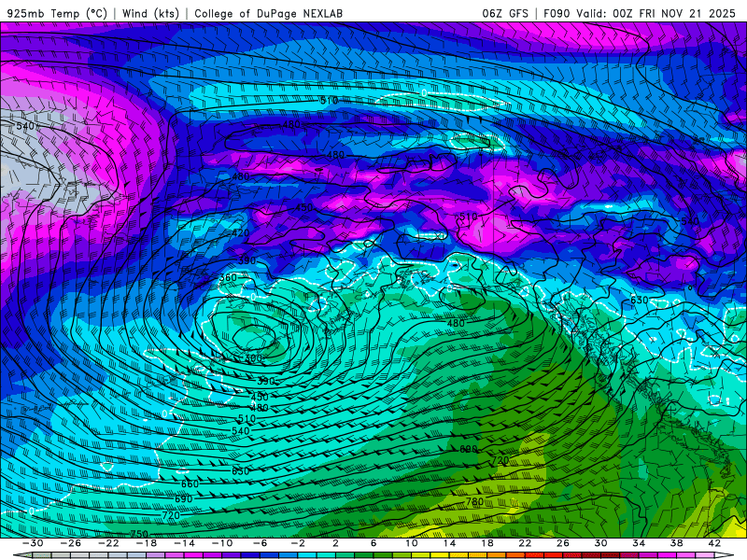
Task: Click the 'F090' forecast hour text
Action: coord(557,13)
